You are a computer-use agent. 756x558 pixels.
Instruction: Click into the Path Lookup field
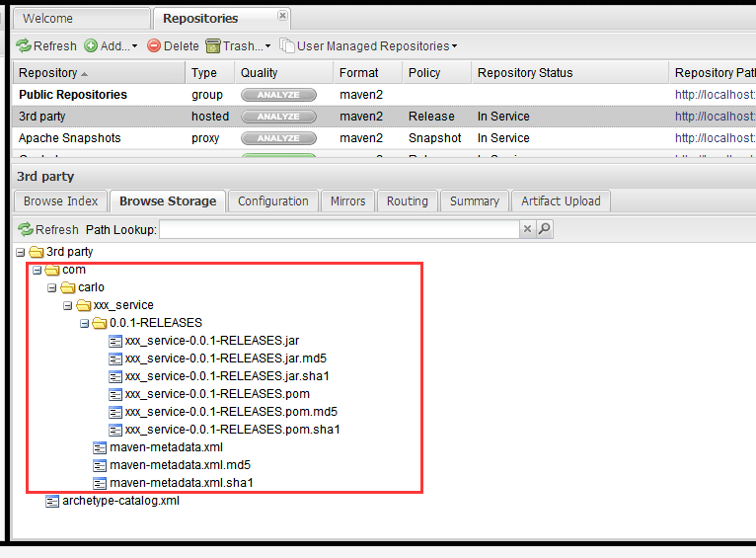point(340,229)
